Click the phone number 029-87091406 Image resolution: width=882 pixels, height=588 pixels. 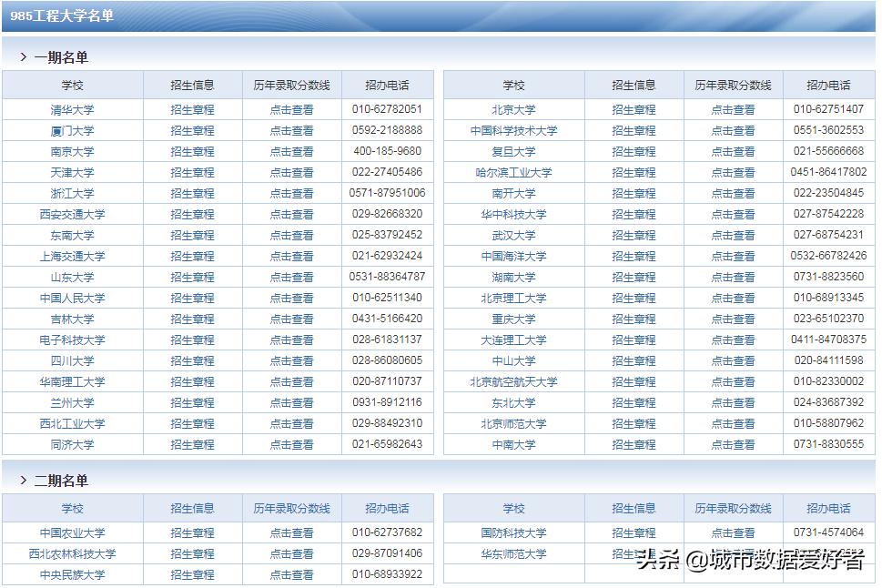[388, 553]
